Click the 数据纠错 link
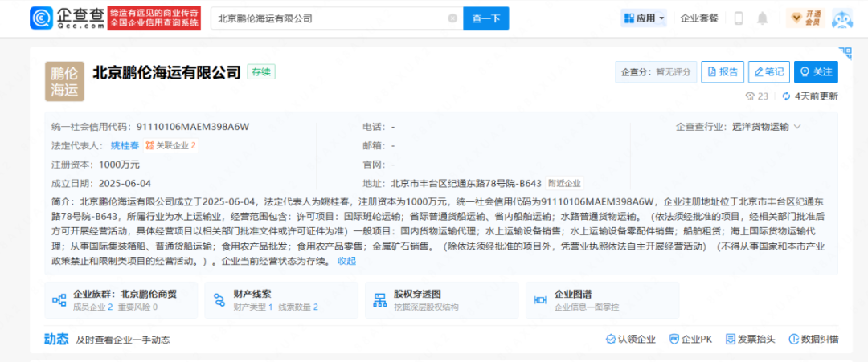The width and height of the screenshot is (868, 362). point(813,340)
